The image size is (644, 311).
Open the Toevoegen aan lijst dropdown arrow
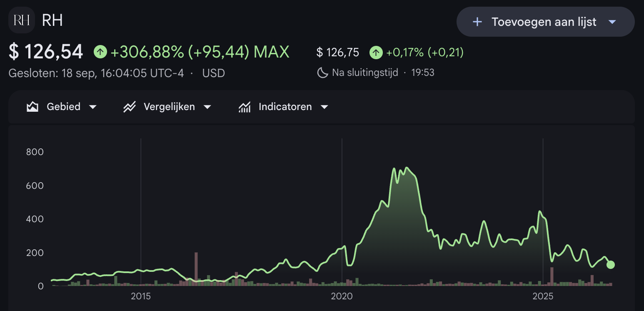(x=612, y=22)
